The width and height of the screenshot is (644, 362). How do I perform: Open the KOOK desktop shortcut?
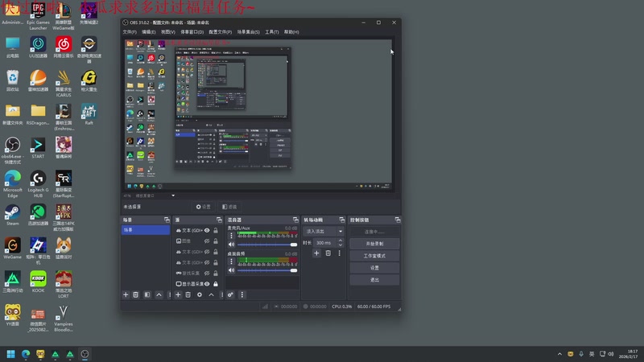point(38,282)
